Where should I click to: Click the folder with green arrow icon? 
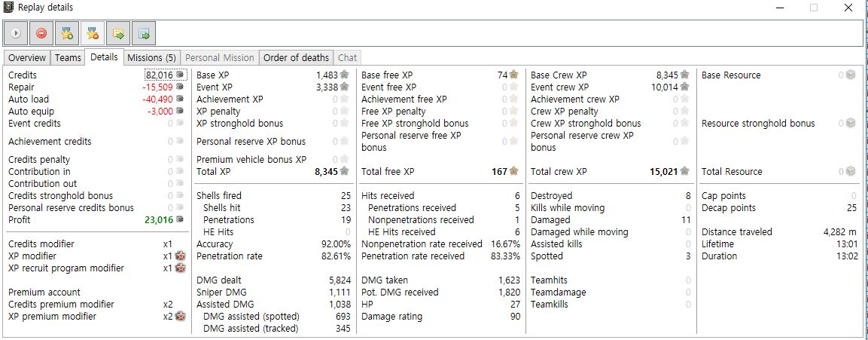118,33
